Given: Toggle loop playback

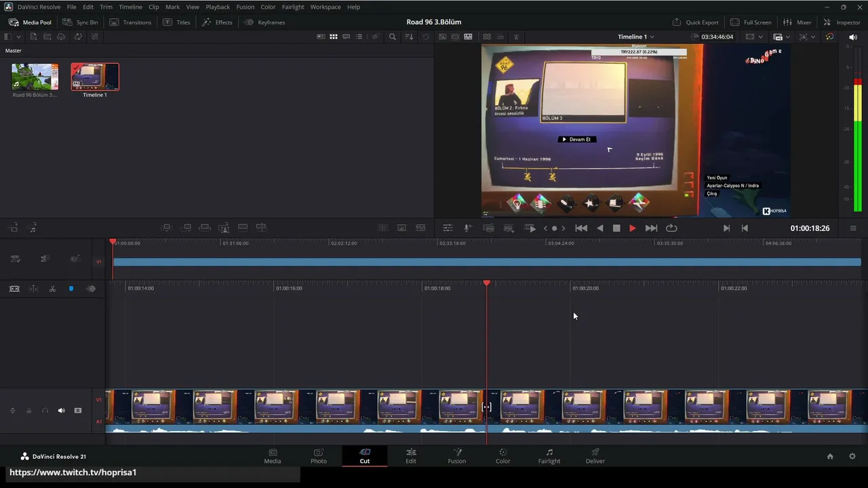Looking at the screenshot, I should pos(671,228).
